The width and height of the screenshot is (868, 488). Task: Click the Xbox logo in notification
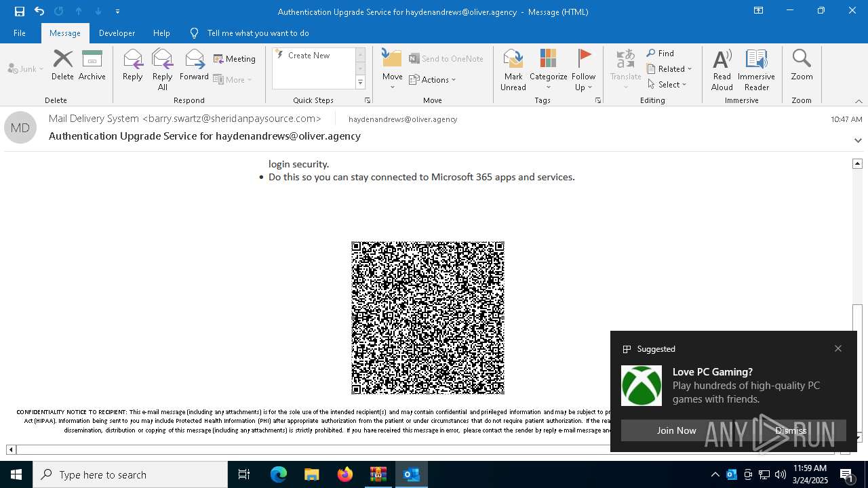pyautogui.click(x=642, y=386)
